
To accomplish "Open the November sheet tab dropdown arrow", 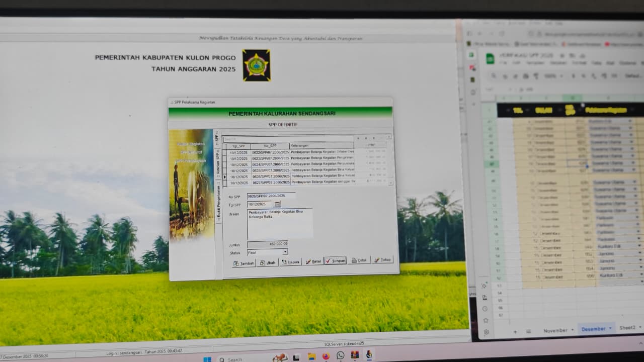I will point(573,330).
